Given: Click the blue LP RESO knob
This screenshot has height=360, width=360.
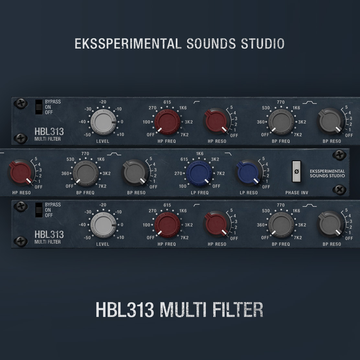Looking at the screenshot, I should tap(249, 173).
